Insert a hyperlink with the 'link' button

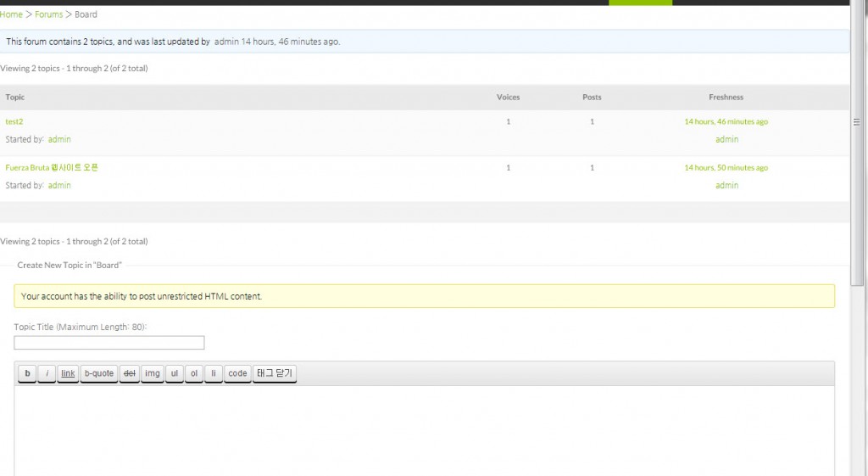tap(68, 373)
